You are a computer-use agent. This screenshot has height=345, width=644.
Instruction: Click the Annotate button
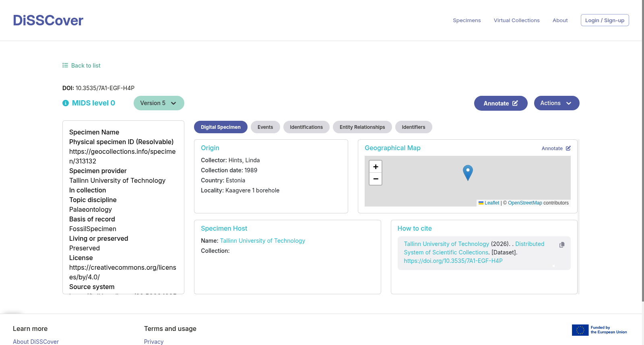tap(501, 103)
